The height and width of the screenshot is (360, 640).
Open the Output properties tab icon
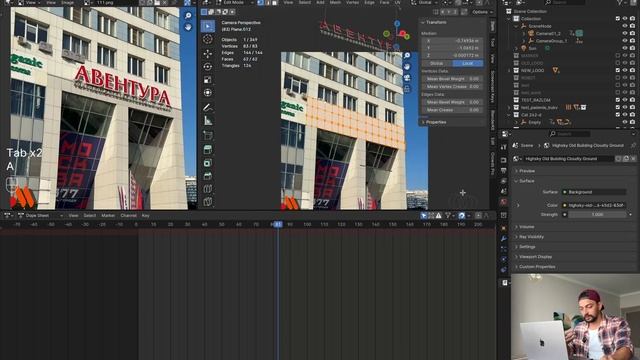click(x=504, y=171)
